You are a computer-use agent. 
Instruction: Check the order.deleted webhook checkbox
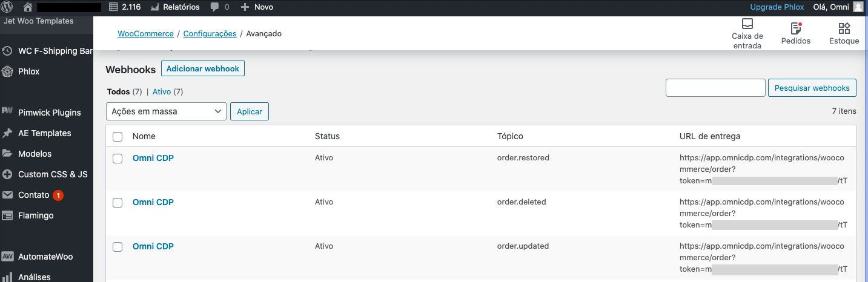click(x=118, y=203)
